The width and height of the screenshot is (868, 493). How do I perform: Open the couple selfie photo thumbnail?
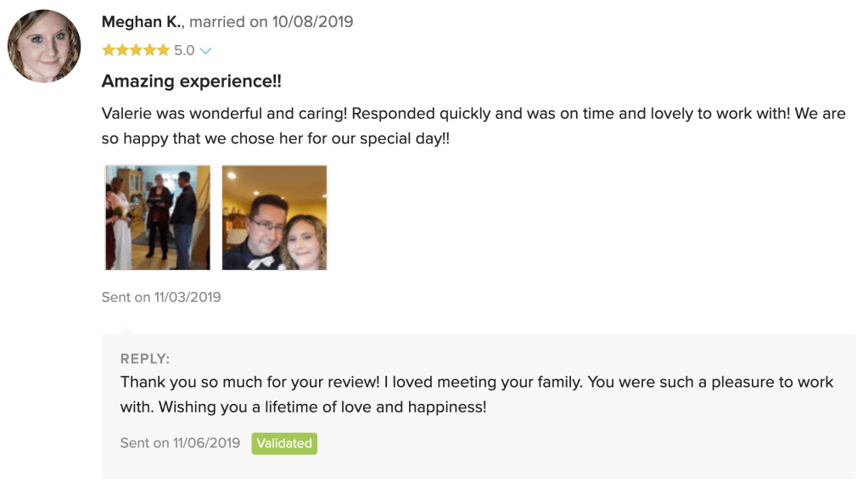point(274,217)
